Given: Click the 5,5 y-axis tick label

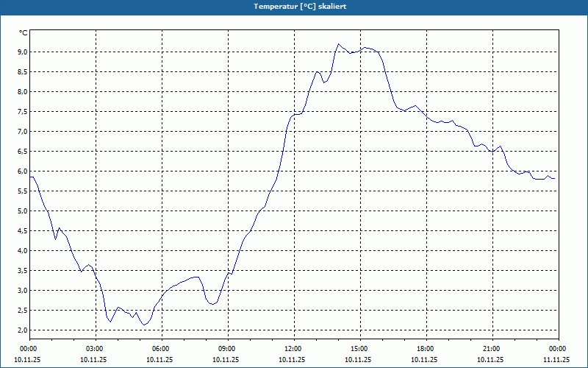Looking at the screenshot, I should point(23,191).
